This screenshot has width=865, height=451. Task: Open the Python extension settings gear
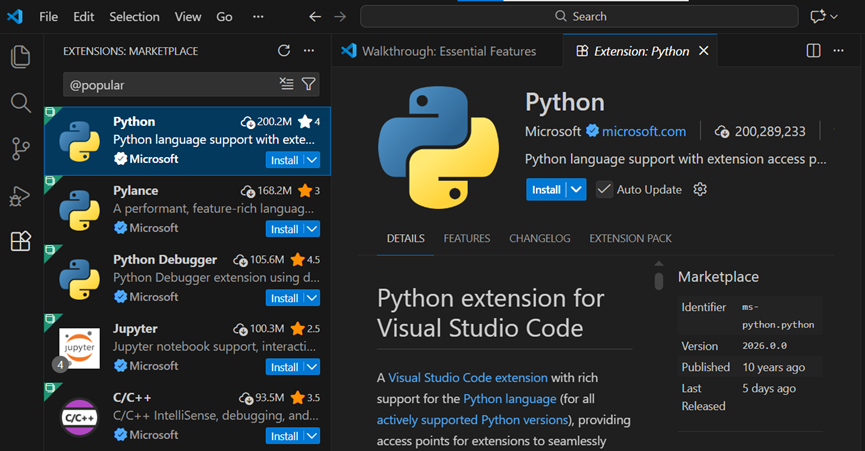(x=700, y=190)
